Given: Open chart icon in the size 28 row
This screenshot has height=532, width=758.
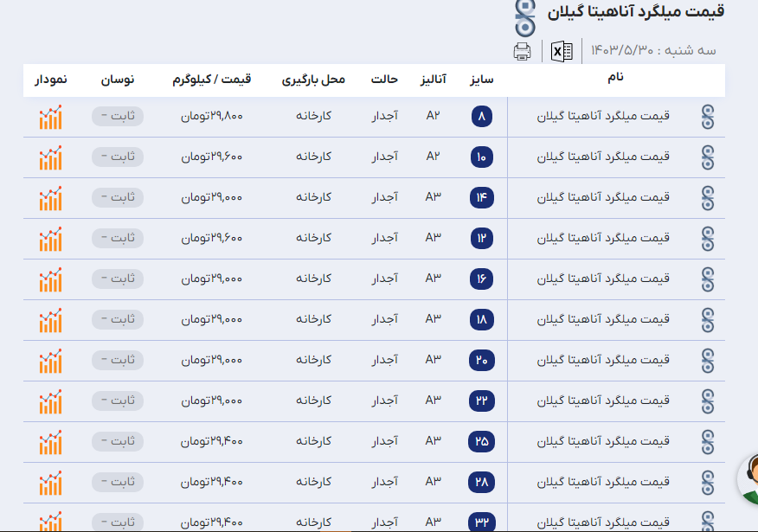Looking at the screenshot, I should click(50, 482).
